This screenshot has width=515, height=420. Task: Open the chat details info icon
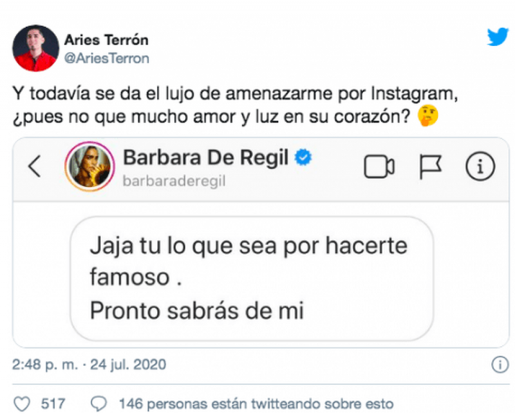480,167
